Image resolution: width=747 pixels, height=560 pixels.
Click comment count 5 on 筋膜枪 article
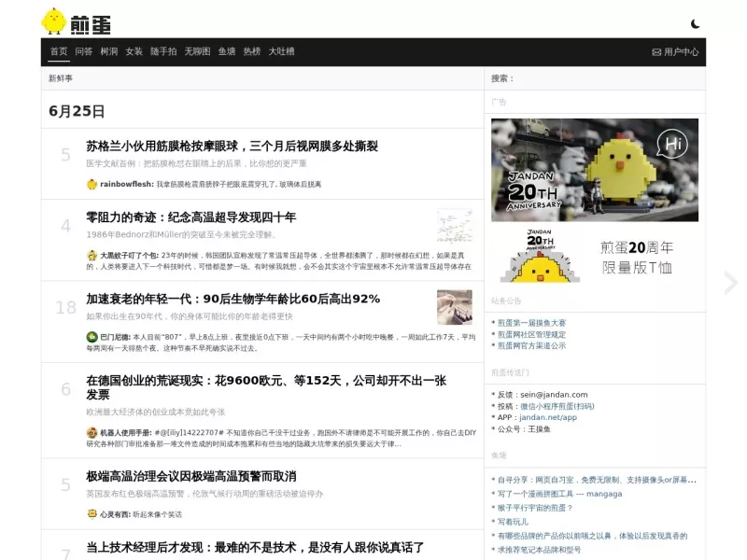coord(65,155)
